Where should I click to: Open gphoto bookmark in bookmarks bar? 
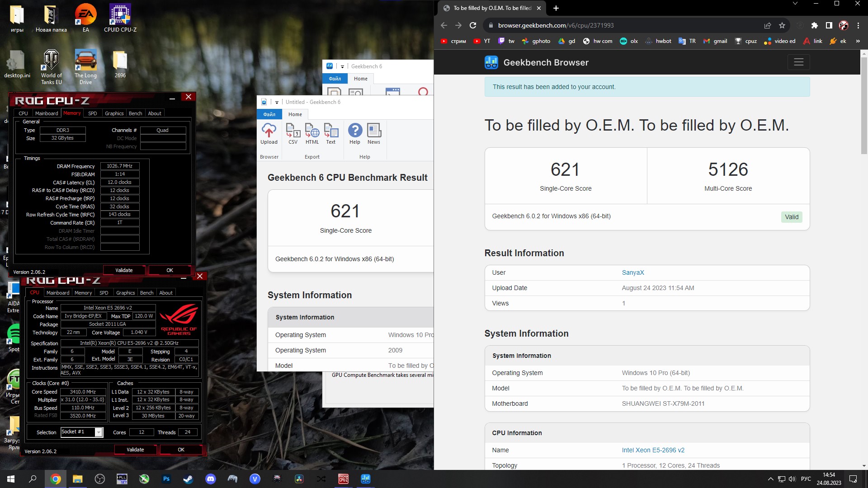click(536, 41)
